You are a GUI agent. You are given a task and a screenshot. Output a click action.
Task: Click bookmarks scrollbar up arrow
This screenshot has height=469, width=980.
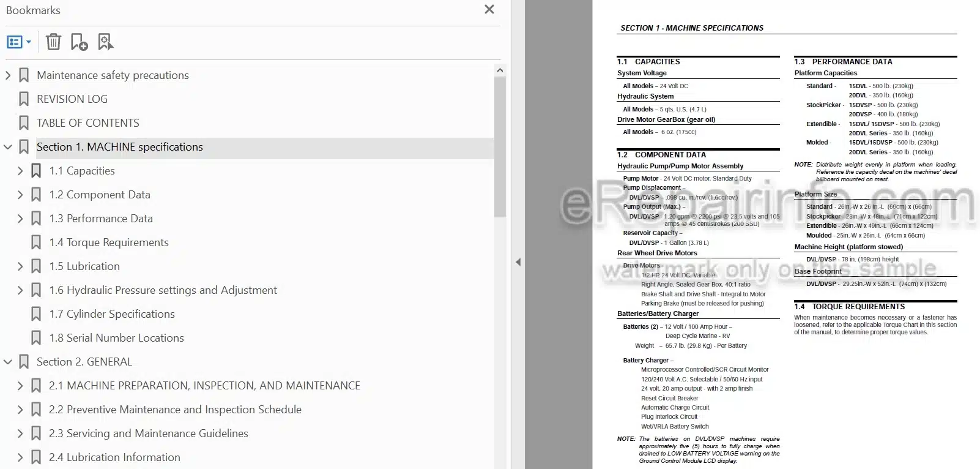[x=500, y=70]
